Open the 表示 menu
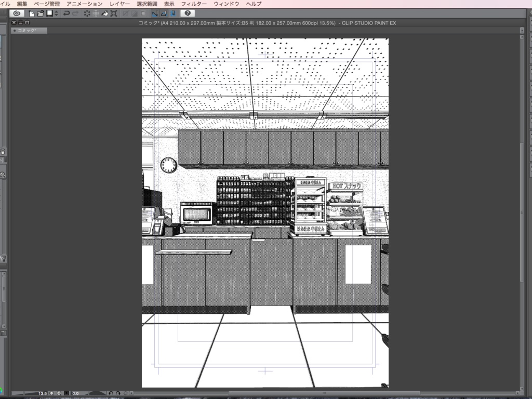Screen dimensions: 532x399 169,4
